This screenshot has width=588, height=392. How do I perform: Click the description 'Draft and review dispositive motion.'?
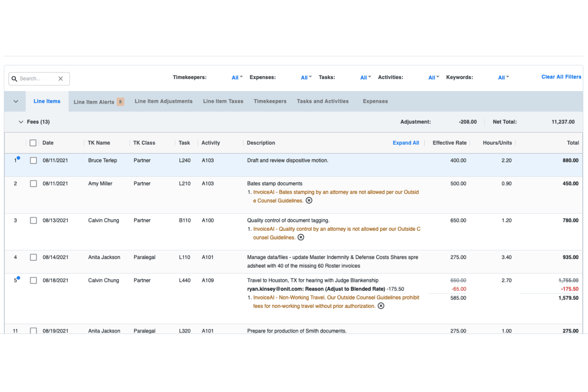click(x=288, y=160)
